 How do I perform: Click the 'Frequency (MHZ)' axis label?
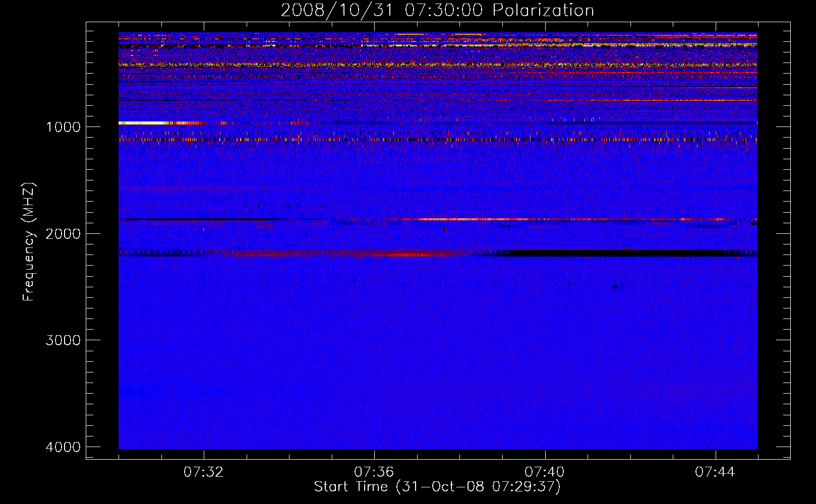29,242
